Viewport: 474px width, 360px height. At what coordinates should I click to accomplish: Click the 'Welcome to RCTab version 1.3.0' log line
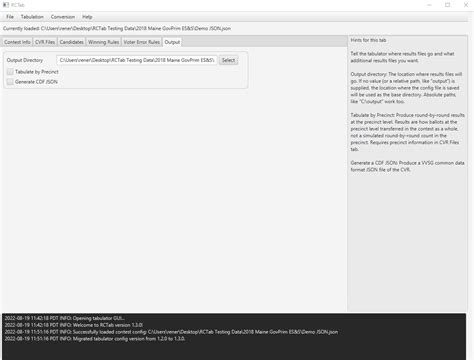tap(74, 325)
